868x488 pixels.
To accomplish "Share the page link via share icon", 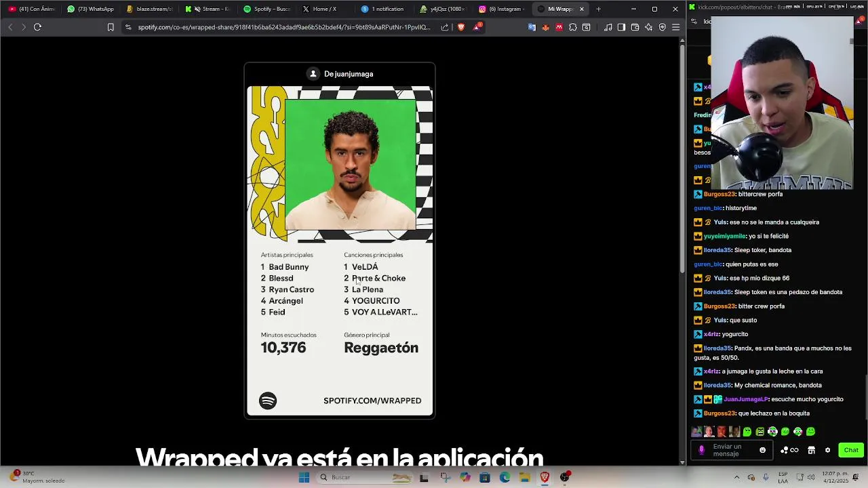I will 445,27.
